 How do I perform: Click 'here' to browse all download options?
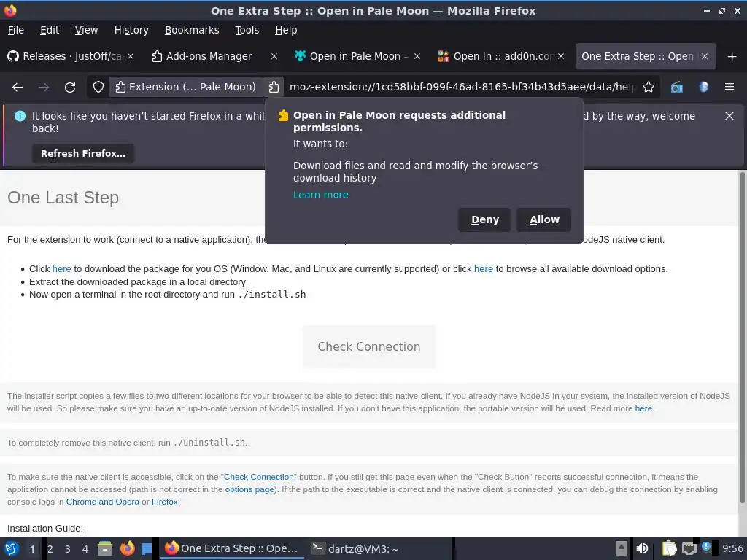[483, 269]
